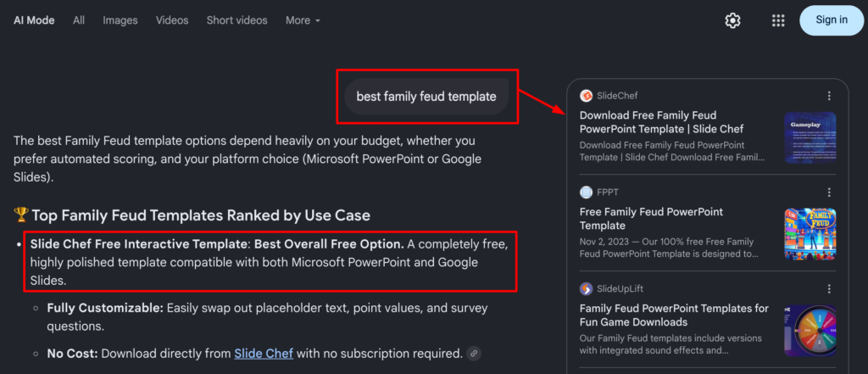This screenshot has width=868, height=374.
Task: Click the SlideUpLift site favicon
Action: click(x=586, y=288)
